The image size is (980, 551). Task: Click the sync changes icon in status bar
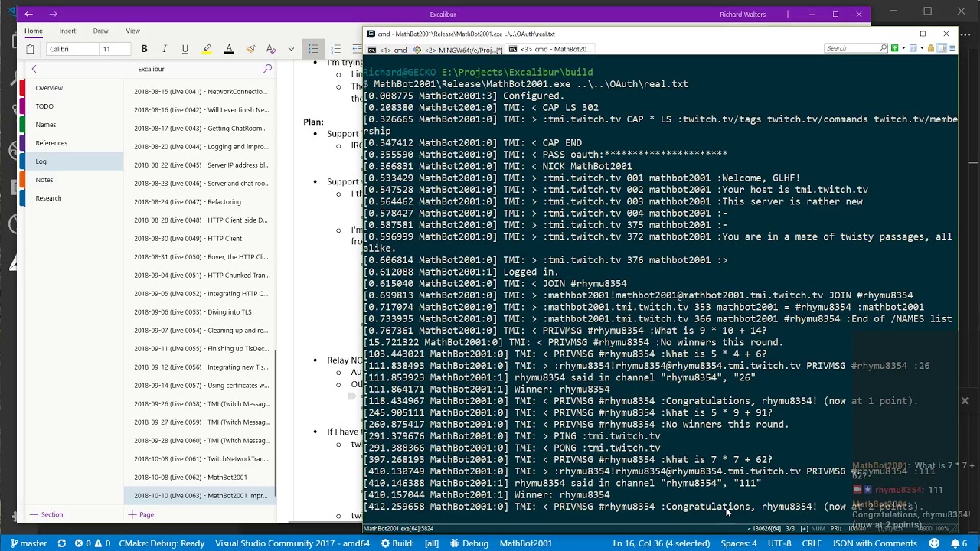[61, 543]
